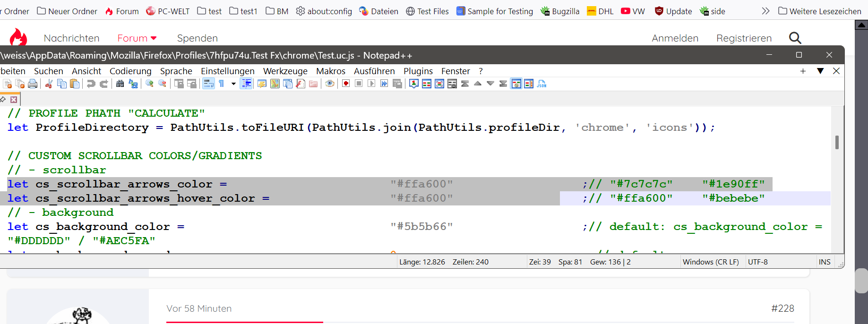
Task: Toggle Compare navigation bar icon
Action: coord(529,84)
